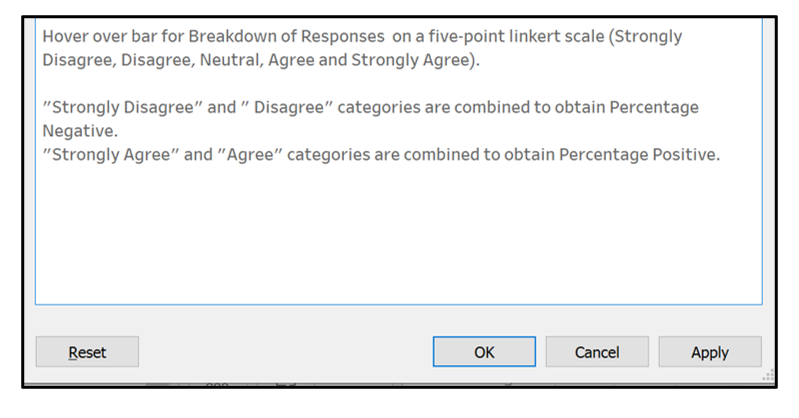The height and width of the screenshot is (418, 799).
Task: Place cursor in the blank line between paragraphs
Action: coord(300,84)
